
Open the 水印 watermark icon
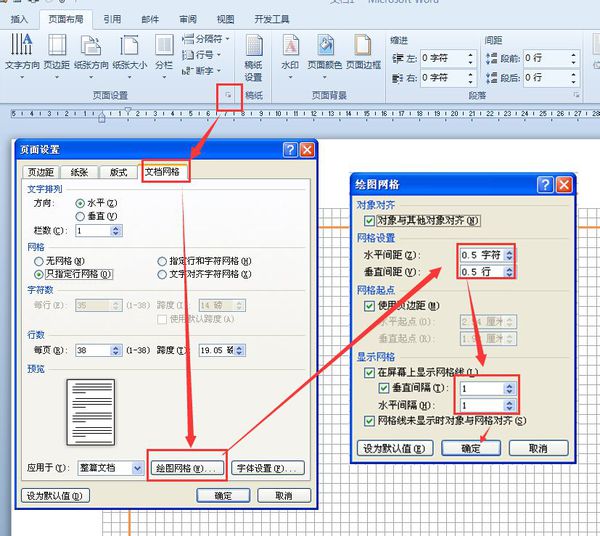290,55
